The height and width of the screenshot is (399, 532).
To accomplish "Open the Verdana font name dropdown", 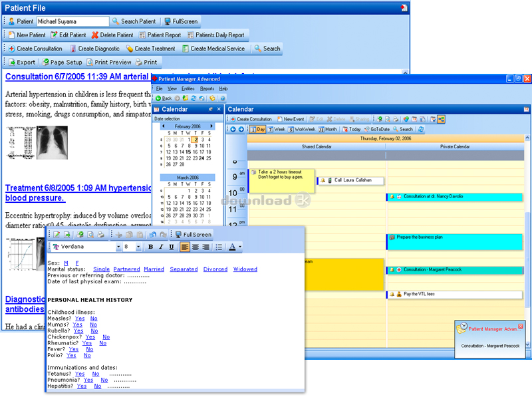I will point(118,247).
